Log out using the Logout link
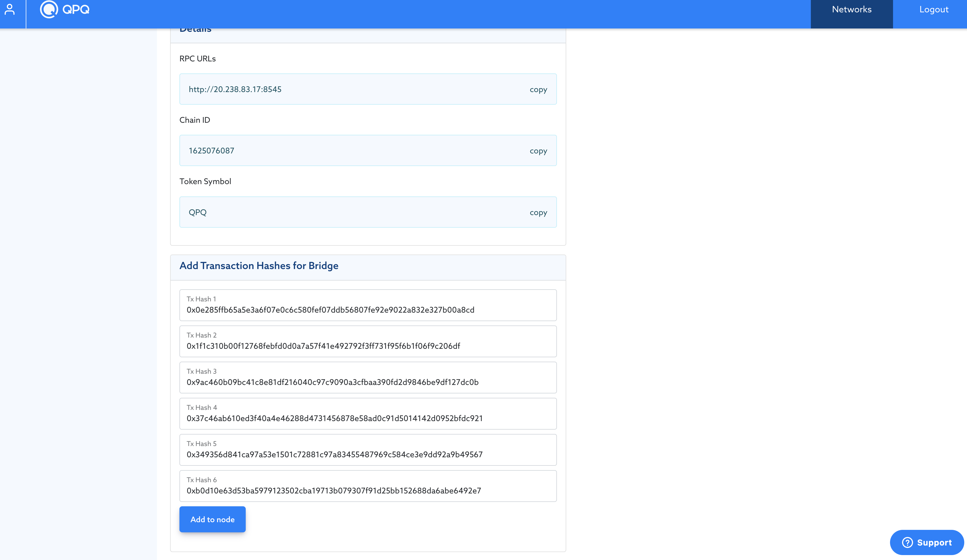Viewport: 967px width, 560px height. [934, 10]
